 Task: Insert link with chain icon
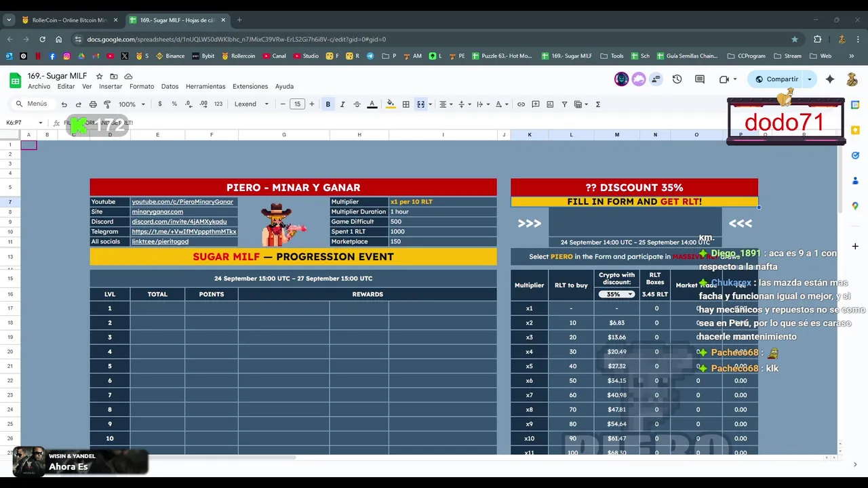[521, 104]
